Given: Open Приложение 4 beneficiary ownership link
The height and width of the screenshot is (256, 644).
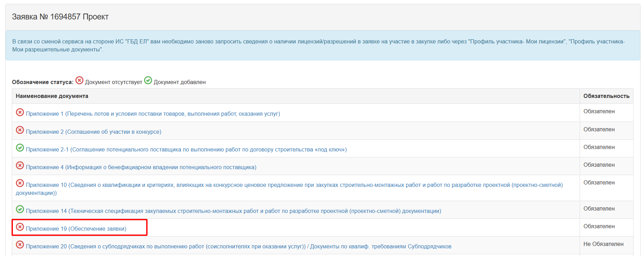Looking at the screenshot, I should [x=141, y=167].
